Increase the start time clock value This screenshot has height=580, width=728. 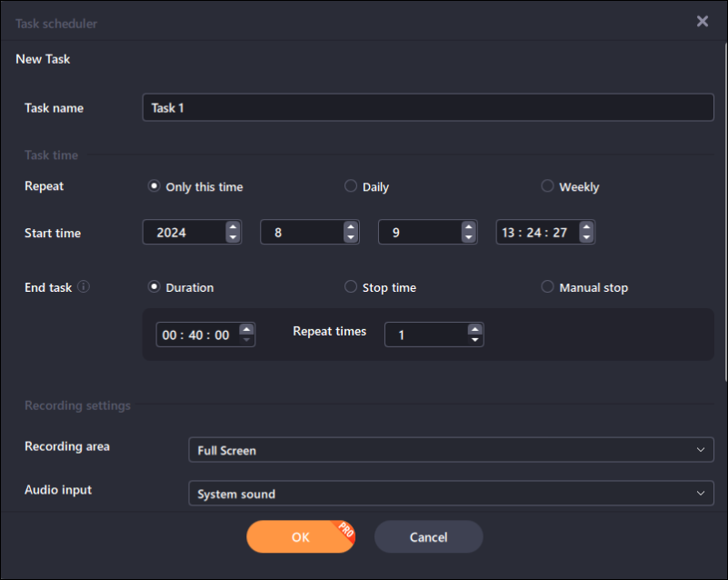(586, 227)
